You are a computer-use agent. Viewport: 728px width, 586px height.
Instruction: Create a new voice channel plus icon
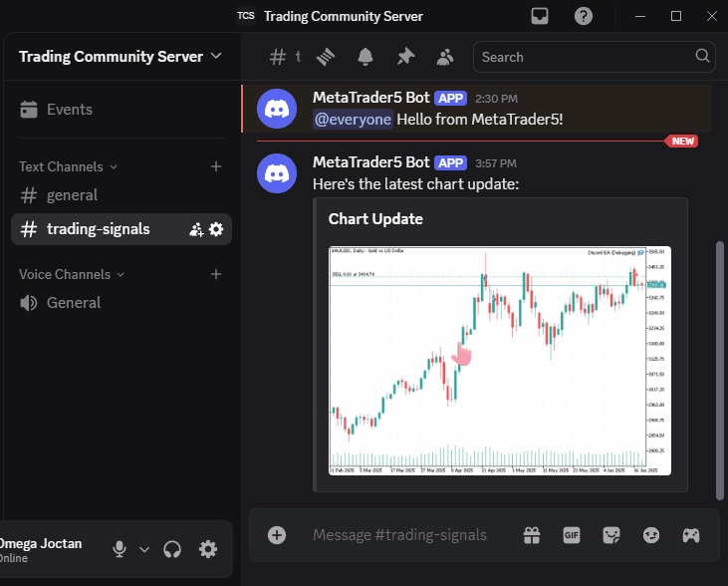tap(216, 274)
